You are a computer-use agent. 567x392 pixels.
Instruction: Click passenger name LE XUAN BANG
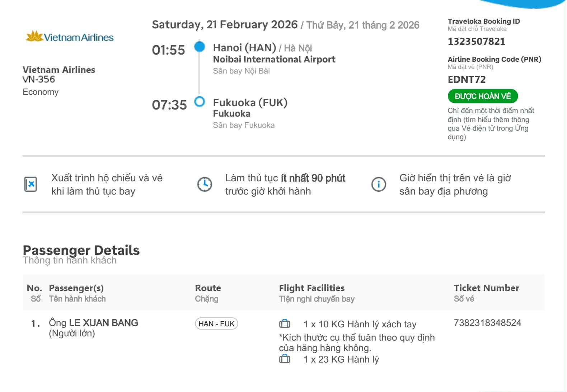103,323
